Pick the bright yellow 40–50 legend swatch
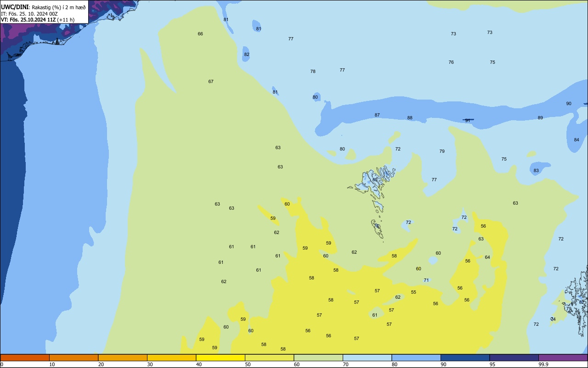The width and height of the screenshot is (588, 368). pos(220,357)
